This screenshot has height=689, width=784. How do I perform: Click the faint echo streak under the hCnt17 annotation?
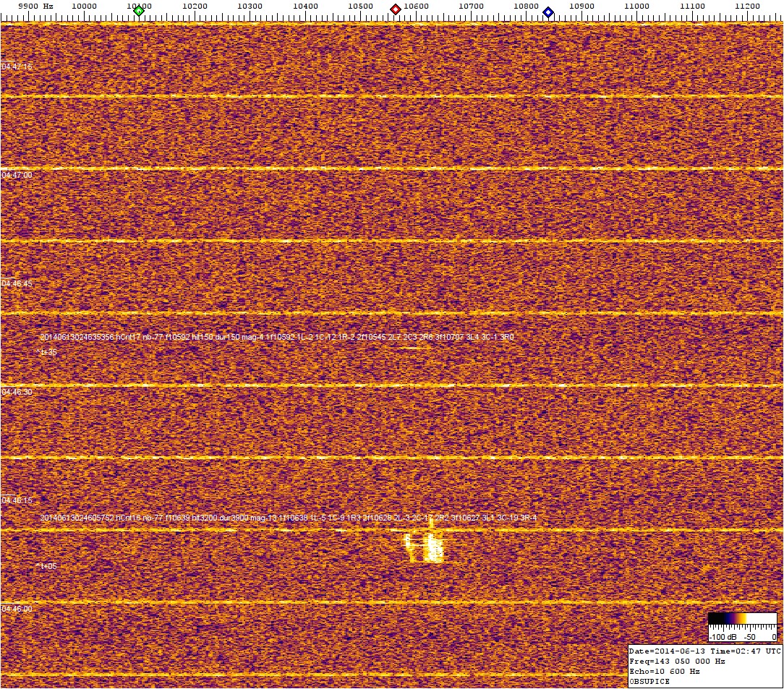pos(412,348)
